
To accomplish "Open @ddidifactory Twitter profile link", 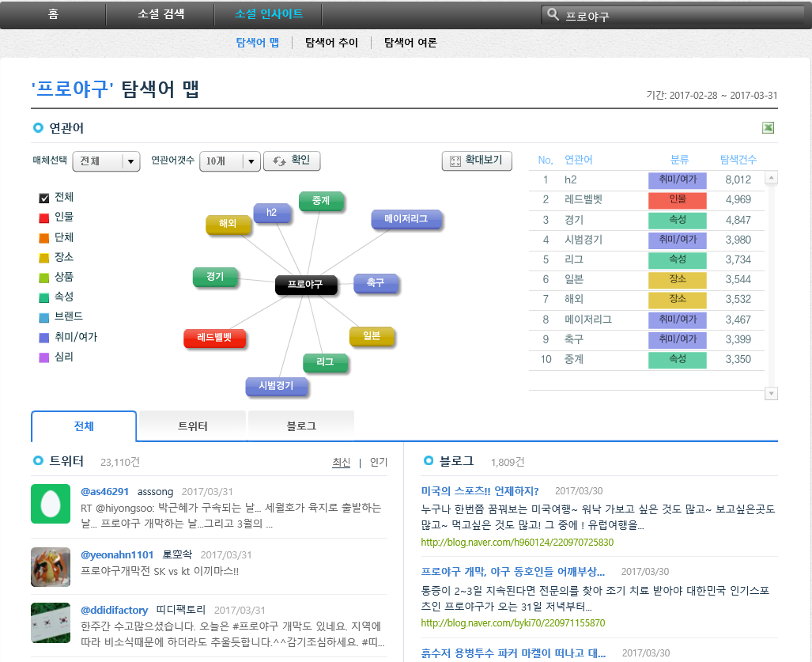I will (x=114, y=611).
